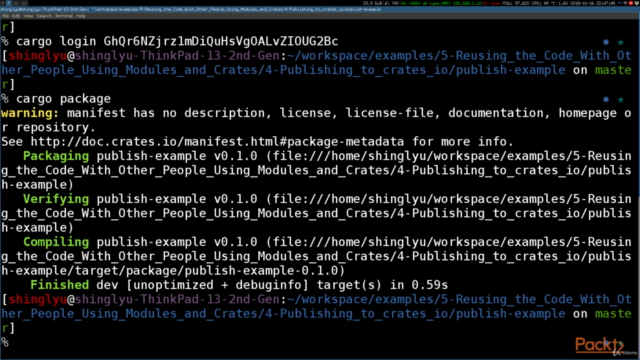Image resolution: width=640 pixels, height=360 pixels.
Task: Open the View menu
Action: (29, 16)
